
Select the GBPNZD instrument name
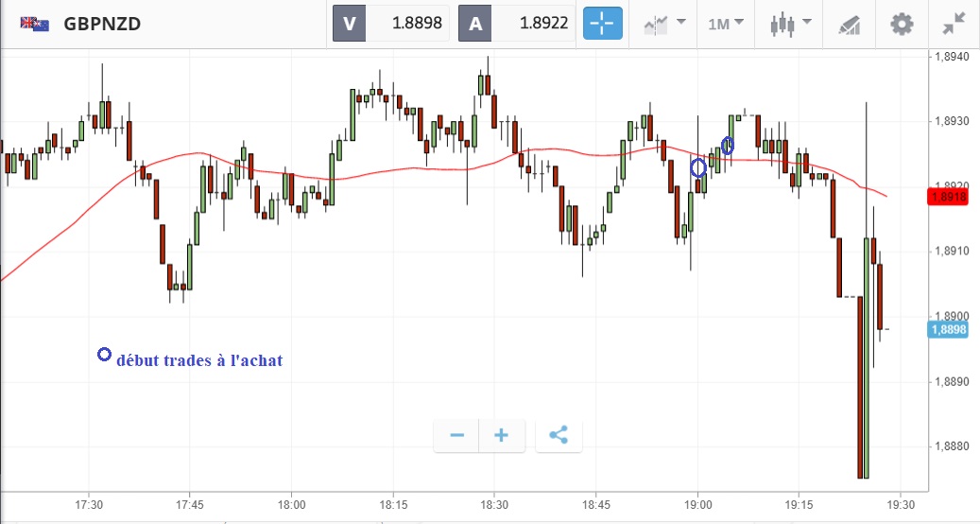pos(102,24)
